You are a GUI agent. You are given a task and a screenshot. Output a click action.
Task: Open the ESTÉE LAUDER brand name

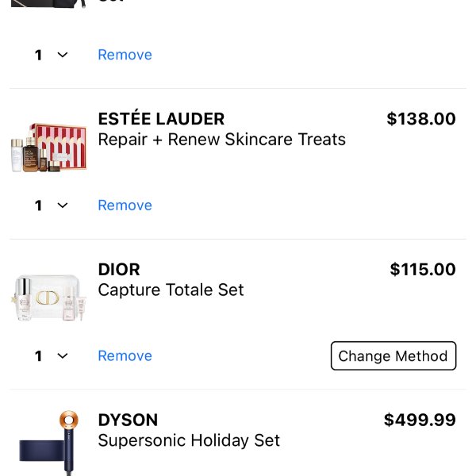pyautogui.click(x=161, y=119)
